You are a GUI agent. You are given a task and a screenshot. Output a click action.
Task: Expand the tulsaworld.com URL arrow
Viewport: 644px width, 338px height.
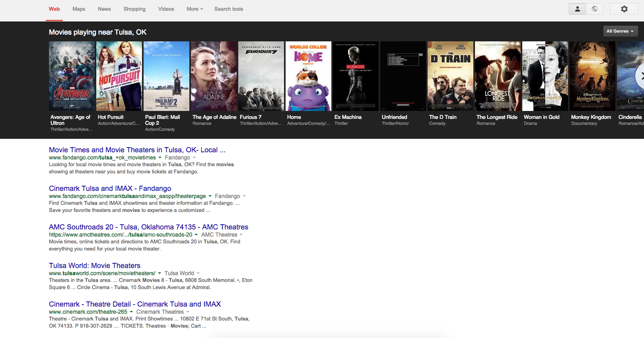(160, 273)
